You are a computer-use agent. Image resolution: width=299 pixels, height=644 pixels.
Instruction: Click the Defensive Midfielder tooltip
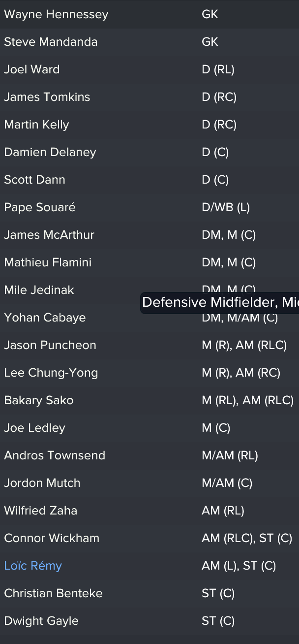pyautogui.click(x=220, y=302)
